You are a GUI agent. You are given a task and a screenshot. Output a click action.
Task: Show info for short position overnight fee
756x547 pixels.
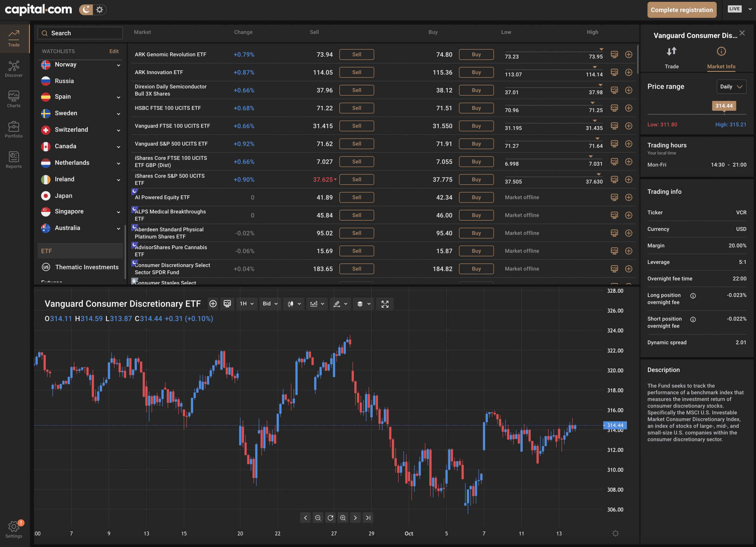coord(693,319)
